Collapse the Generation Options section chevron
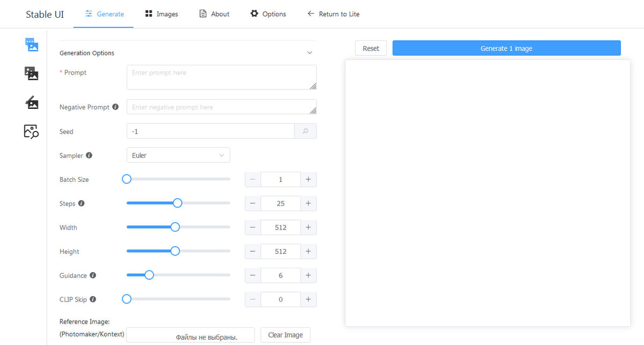The width and height of the screenshot is (644, 345). pyautogui.click(x=309, y=53)
